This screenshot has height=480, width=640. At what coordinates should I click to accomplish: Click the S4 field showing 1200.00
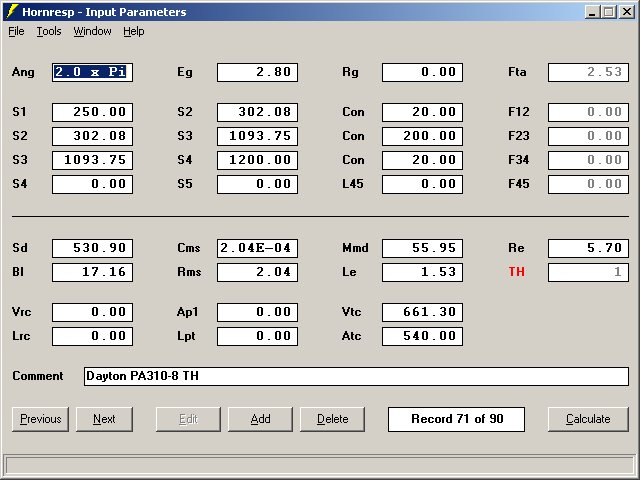tap(257, 160)
